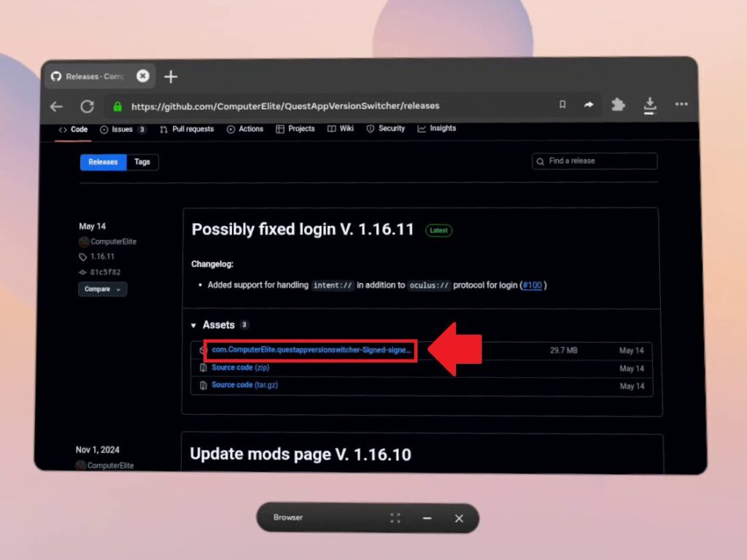This screenshot has width=747, height=560.
Task: Open the extensions puzzle icon
Action: tap(619, 105)
